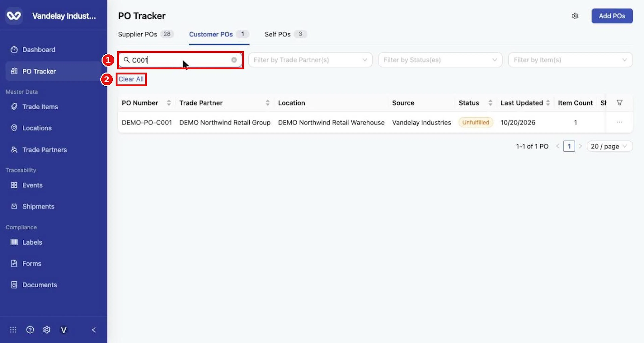Open the row actions ellipsis menu
Viewport: 644px width, 343px height.
tap(619, 122)
